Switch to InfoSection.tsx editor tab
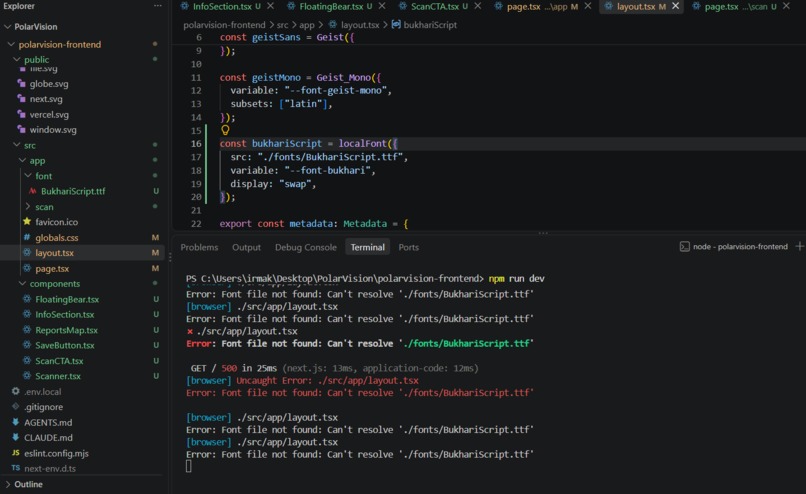This screenshot has width=806, height=494. point(222,7)
